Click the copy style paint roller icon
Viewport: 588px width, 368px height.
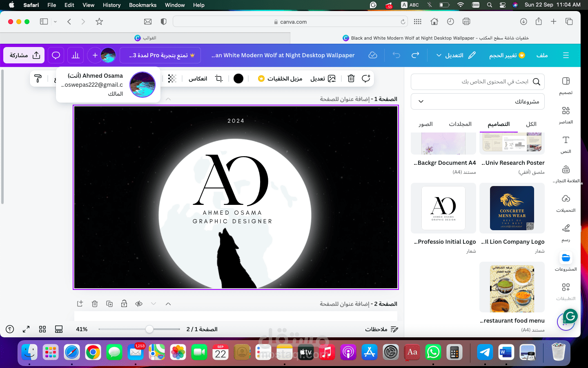coord(38,79)
